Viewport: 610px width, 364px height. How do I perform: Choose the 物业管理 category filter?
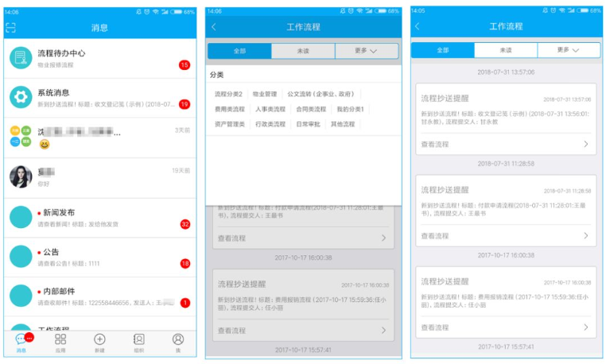click(x=265, y=94)
